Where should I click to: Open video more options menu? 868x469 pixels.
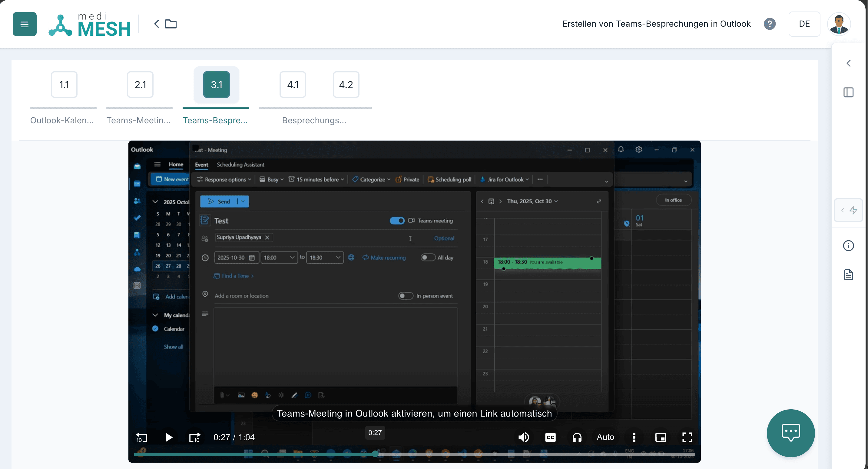tap(634, 437)
